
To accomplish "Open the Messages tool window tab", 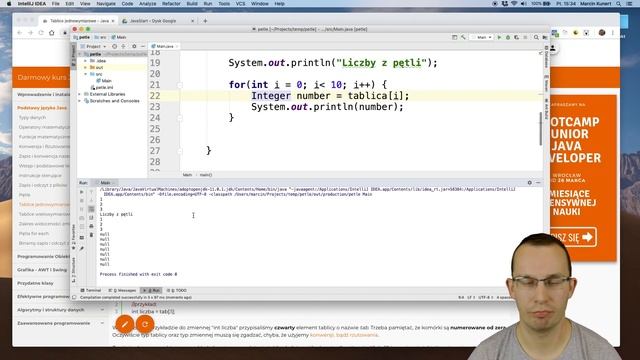I will point(122,290).
